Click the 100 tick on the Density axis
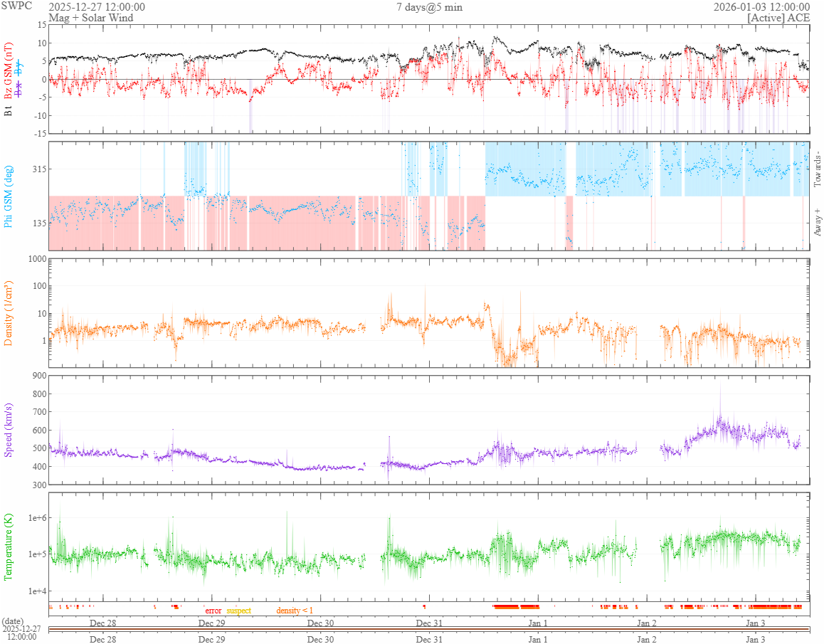 coord(39,286)
